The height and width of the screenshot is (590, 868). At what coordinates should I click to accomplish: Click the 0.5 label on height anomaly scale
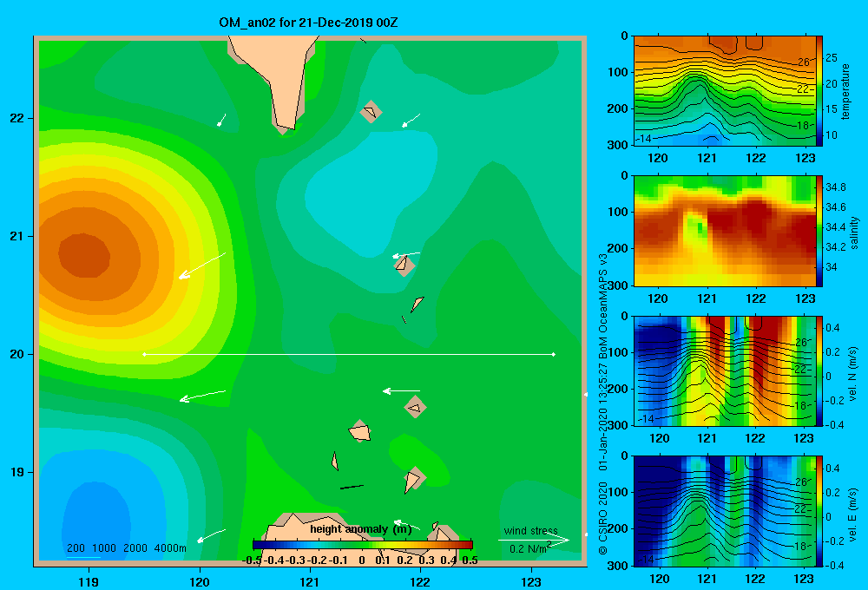[470, 560]
